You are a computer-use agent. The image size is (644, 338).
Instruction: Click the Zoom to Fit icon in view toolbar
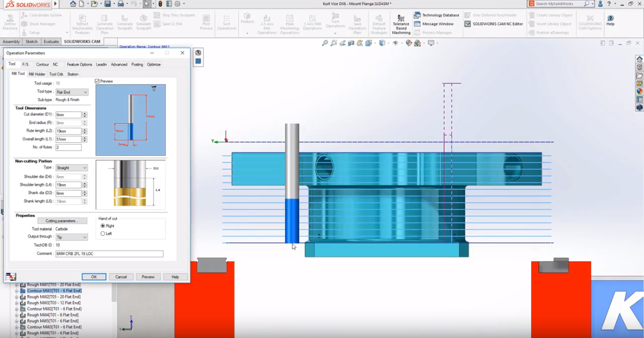325,43
